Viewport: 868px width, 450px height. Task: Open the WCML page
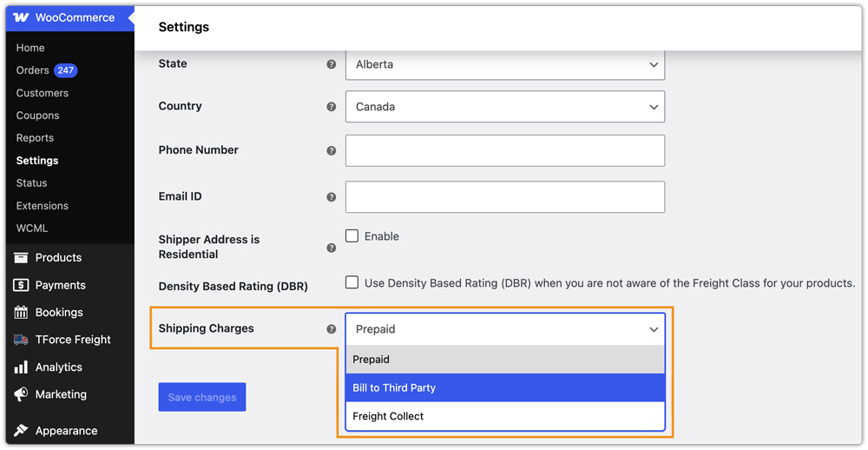tap(32, 228)
